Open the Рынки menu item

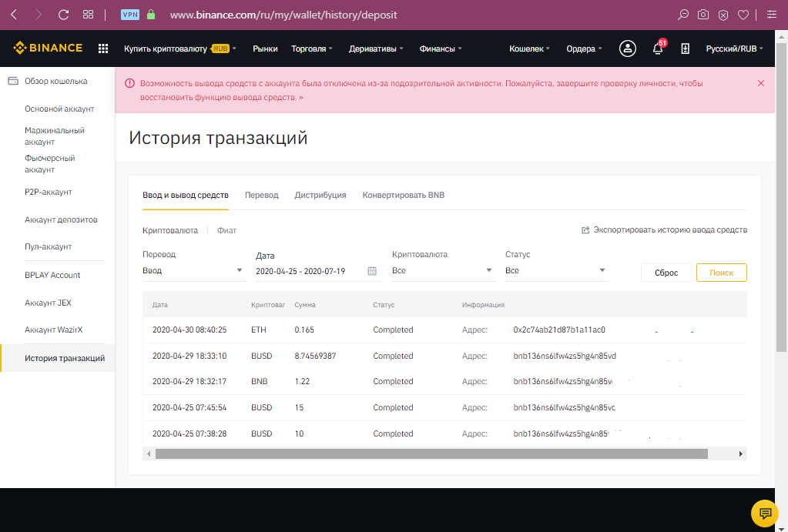click(265, 49)
